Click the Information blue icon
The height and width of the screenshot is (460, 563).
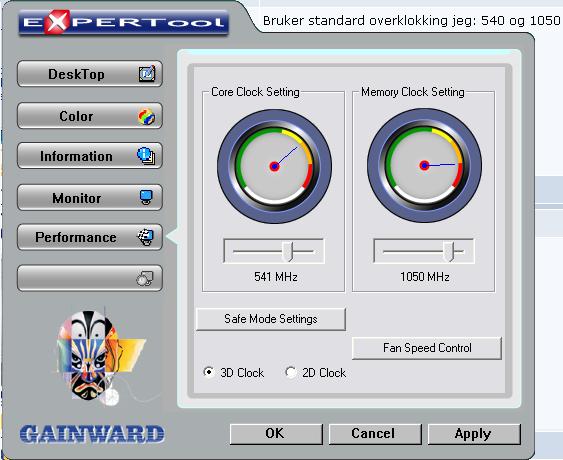click(x=146, y=156)
